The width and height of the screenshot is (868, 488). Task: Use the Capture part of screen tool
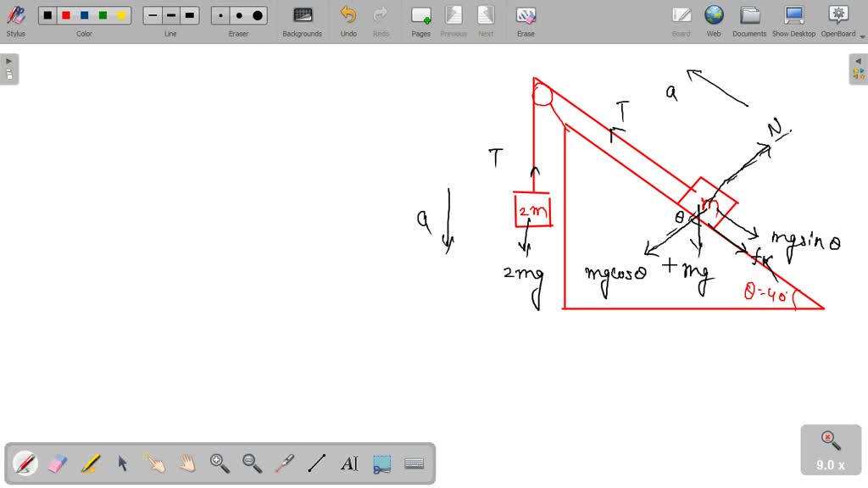381,463
